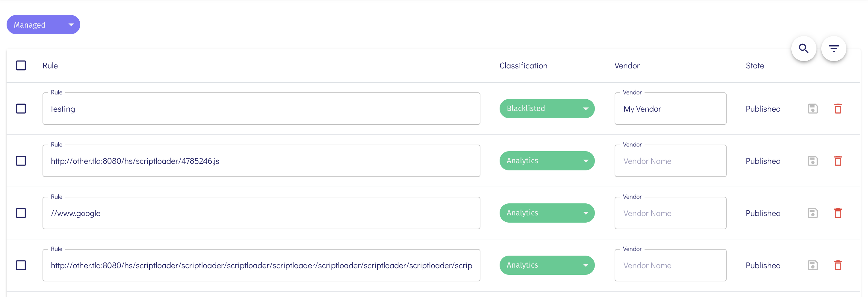Click inside the "My Vendor" input field
This screenshot has height=297, width=868.
(x=670, y=108)
